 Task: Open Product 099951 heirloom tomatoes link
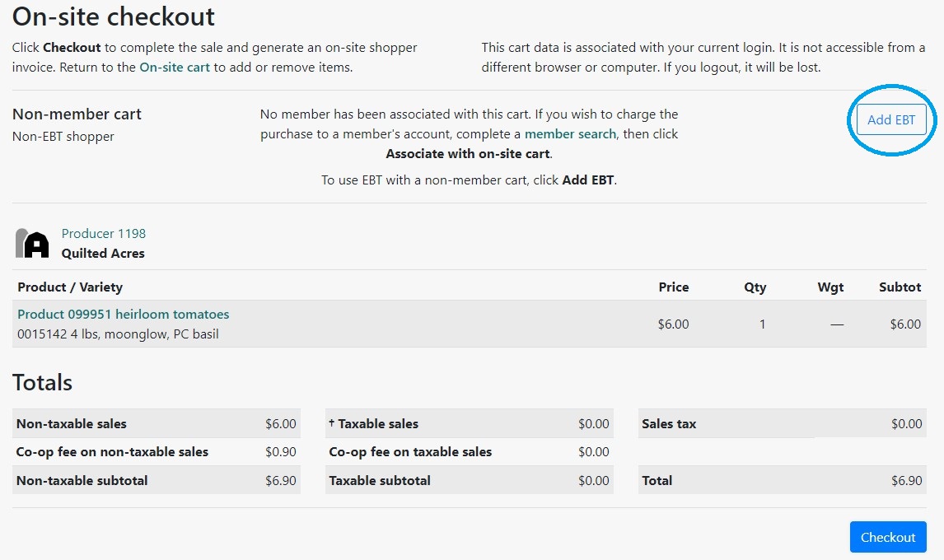point(124,315)
